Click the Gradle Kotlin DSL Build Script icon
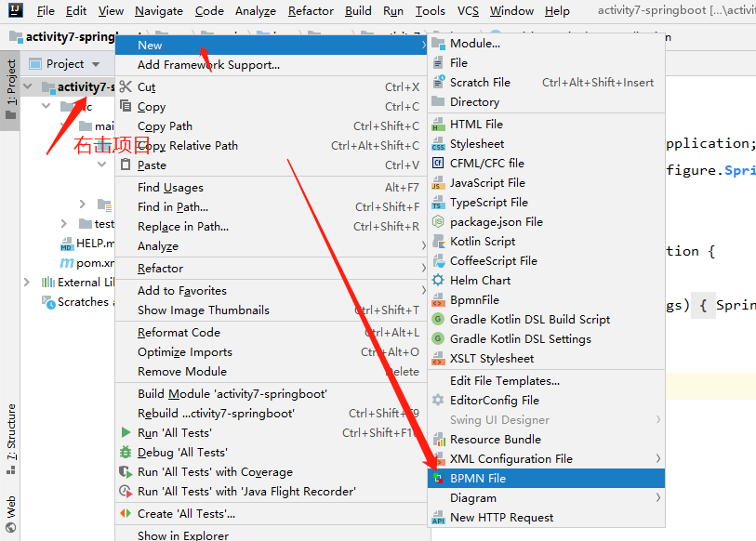The image size is (756, 541). [438, 319]
